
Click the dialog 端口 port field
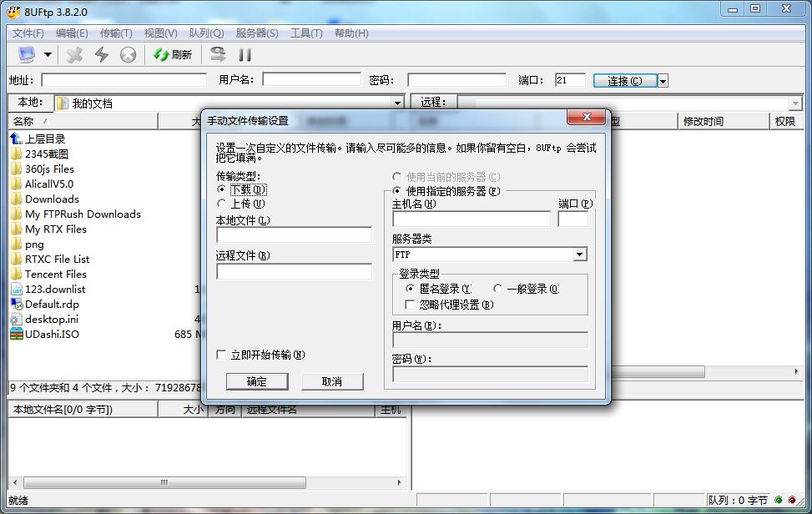tap(572, 219)
